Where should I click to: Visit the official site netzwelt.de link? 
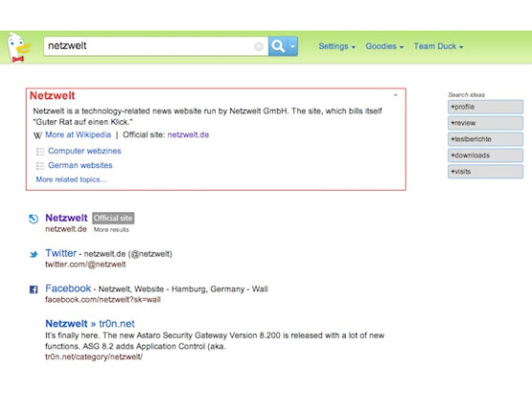(x=188, y=135)
